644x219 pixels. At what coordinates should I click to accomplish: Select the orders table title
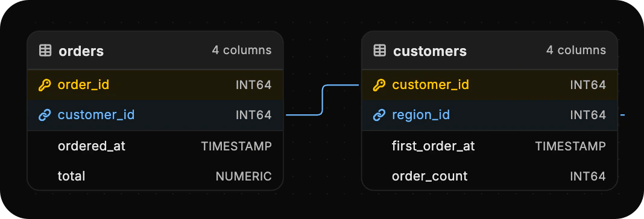pos(81,51)
